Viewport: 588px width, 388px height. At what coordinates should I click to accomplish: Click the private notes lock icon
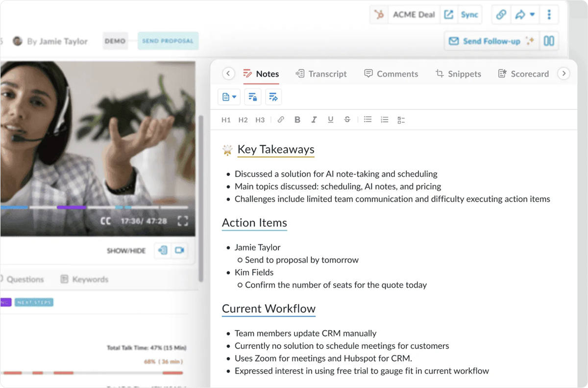(253, 97)
